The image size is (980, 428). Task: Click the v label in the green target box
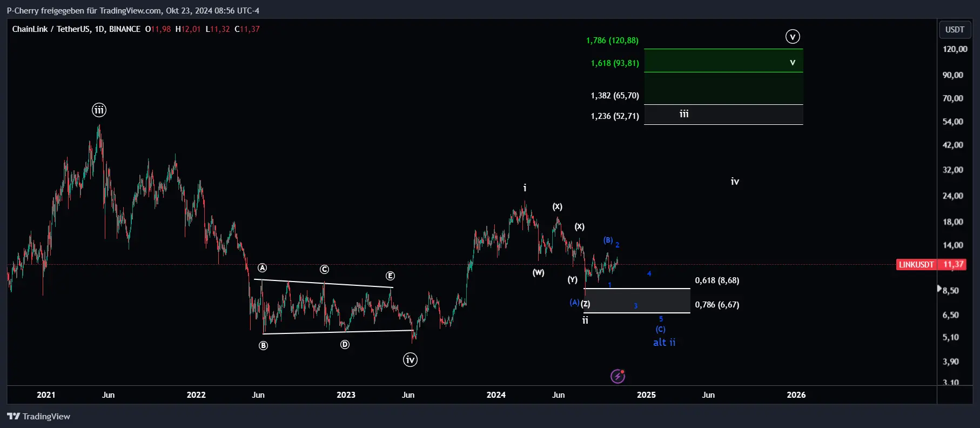tap(793, 62)
